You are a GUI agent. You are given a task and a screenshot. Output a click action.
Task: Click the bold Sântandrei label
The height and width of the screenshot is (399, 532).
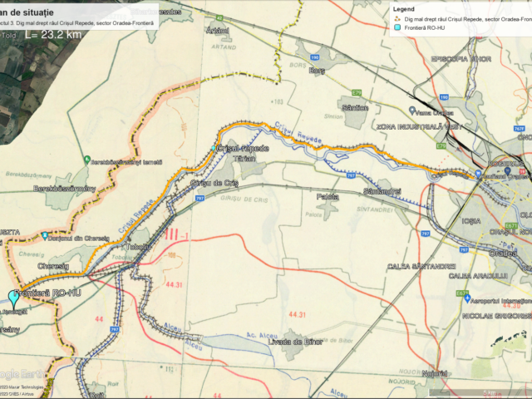pos(382,191)
